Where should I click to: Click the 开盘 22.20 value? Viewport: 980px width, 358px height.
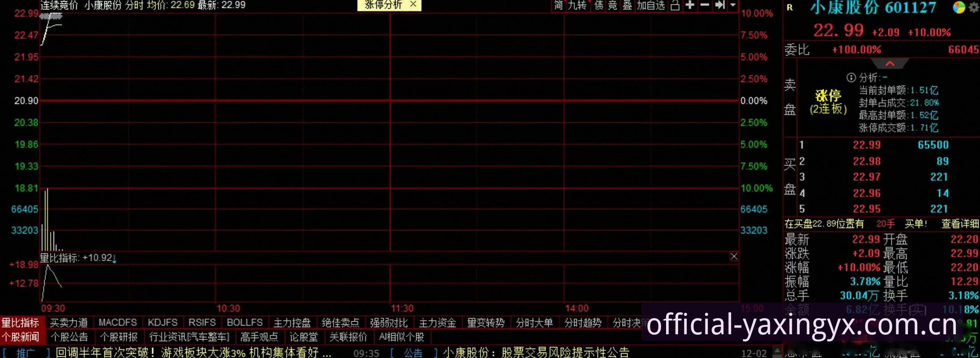click(x=964, y=239)
